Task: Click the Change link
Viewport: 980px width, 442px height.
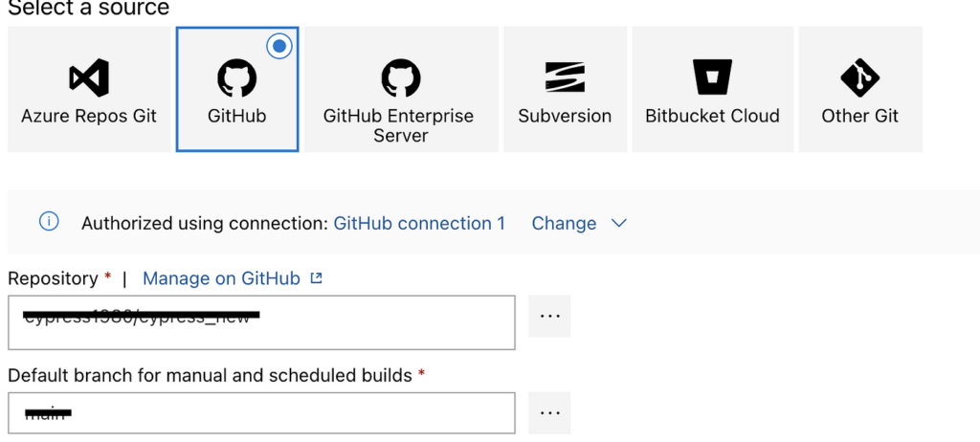Action: point(564,223)
